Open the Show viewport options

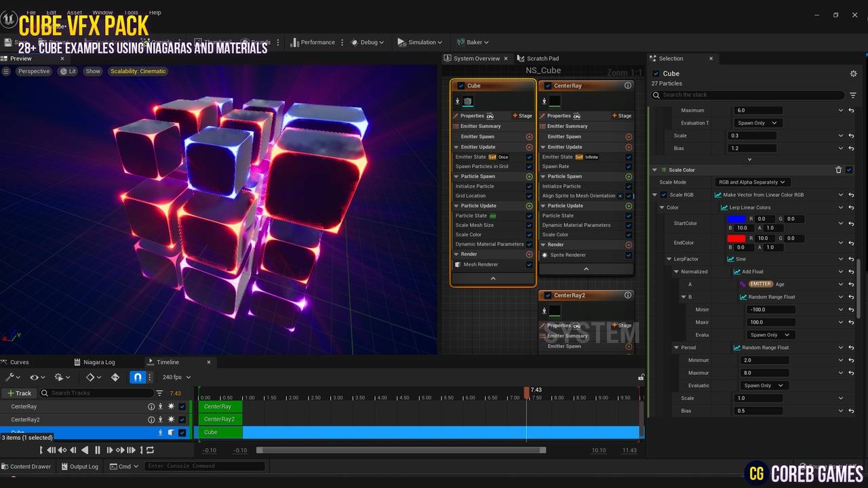(93, 71)
